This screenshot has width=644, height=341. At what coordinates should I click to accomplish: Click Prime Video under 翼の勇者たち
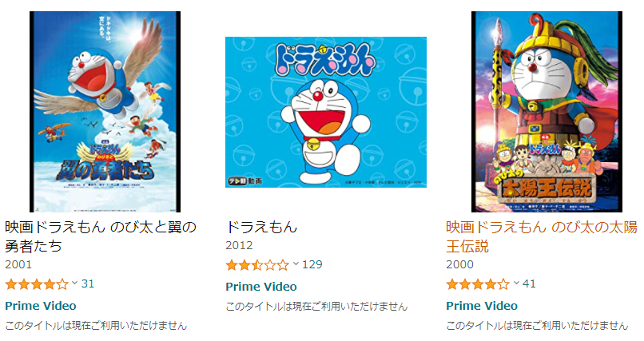pyautogui.click(x=41, y=306)
